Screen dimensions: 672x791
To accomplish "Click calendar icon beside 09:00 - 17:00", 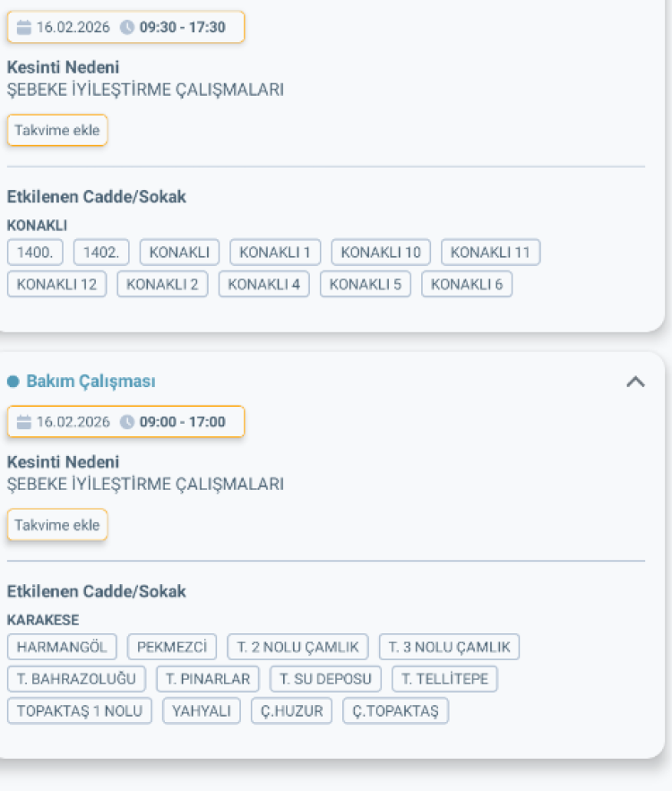I will 24,422.
